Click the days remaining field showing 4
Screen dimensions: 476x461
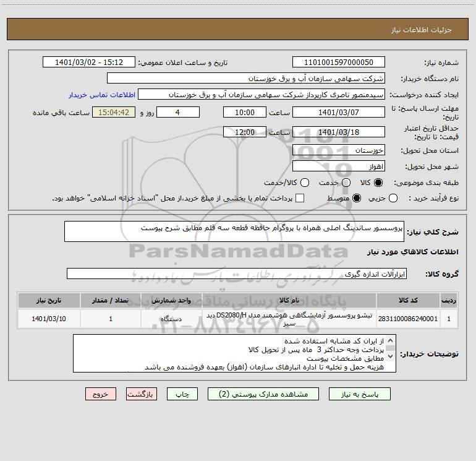(x=178, y=112)
